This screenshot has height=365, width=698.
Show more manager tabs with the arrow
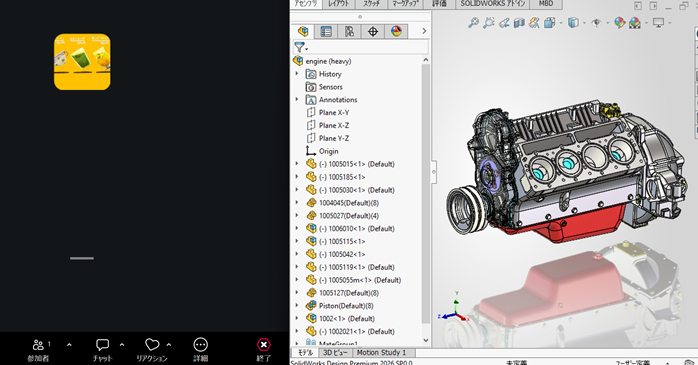click(x=424, y=31)
